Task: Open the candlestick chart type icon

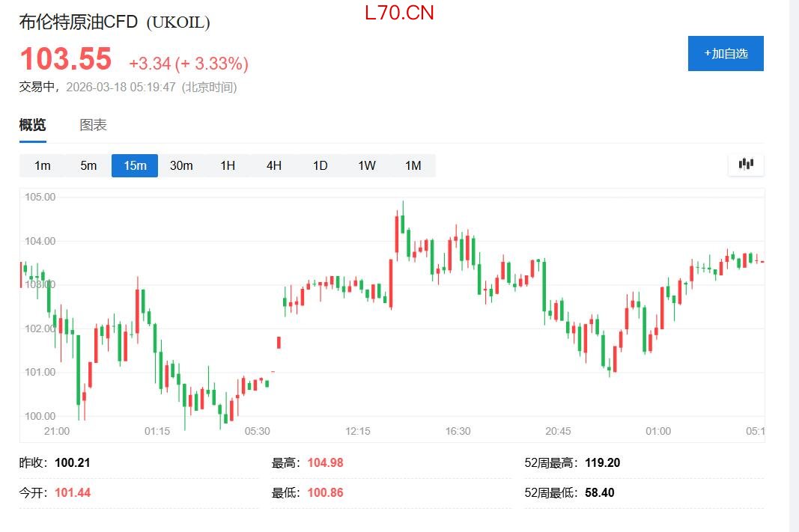Action: pyautogui.click(x=746, y=165)
